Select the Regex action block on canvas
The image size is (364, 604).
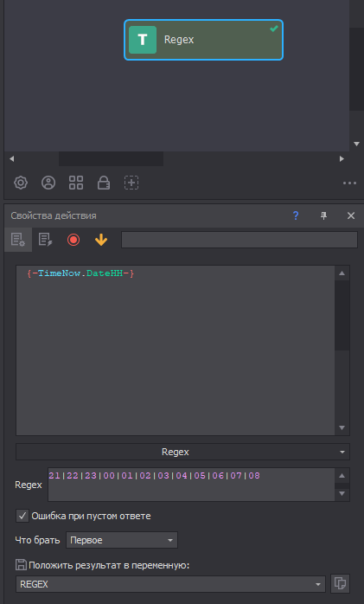pyautogui.click(x=203, y=40)
